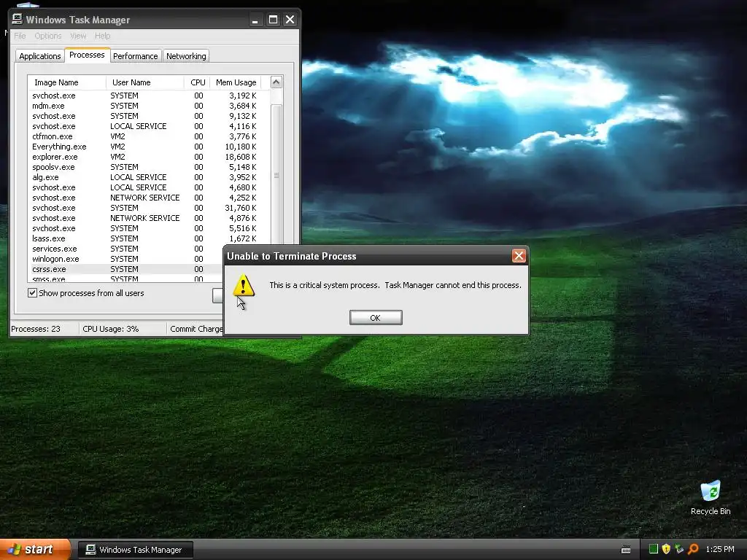This screenshot has width=747, height=560.
Task: Click the 1:25 PM system clock
Action: tap(720, 549)
